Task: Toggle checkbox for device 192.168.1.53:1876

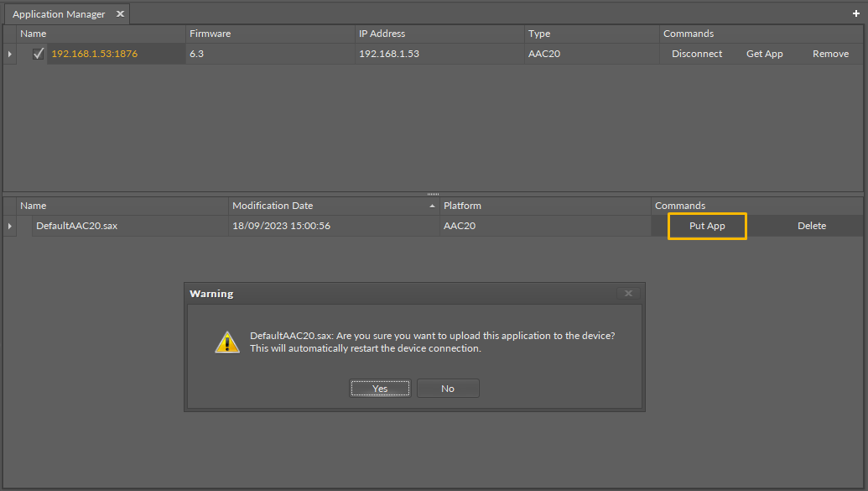Action: click(38, 54)
